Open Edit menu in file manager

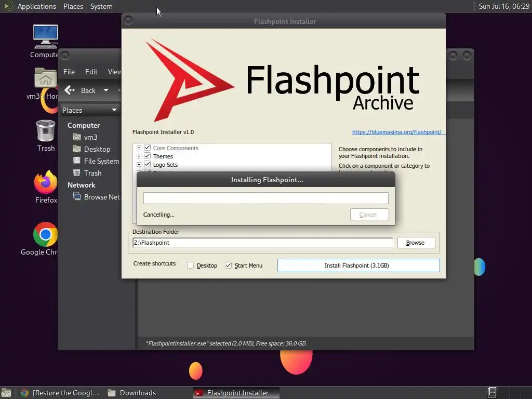point(91,72)
